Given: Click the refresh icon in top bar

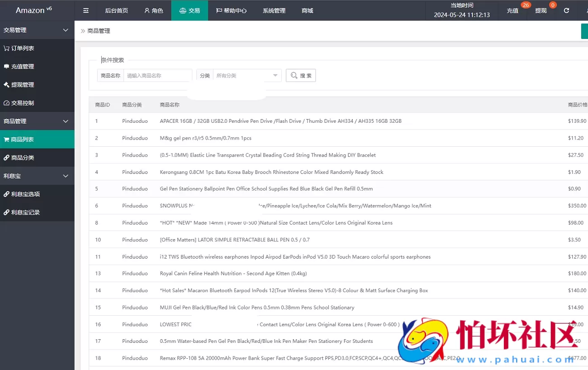Looking at the screenshot, I should (x=566, y=10).
